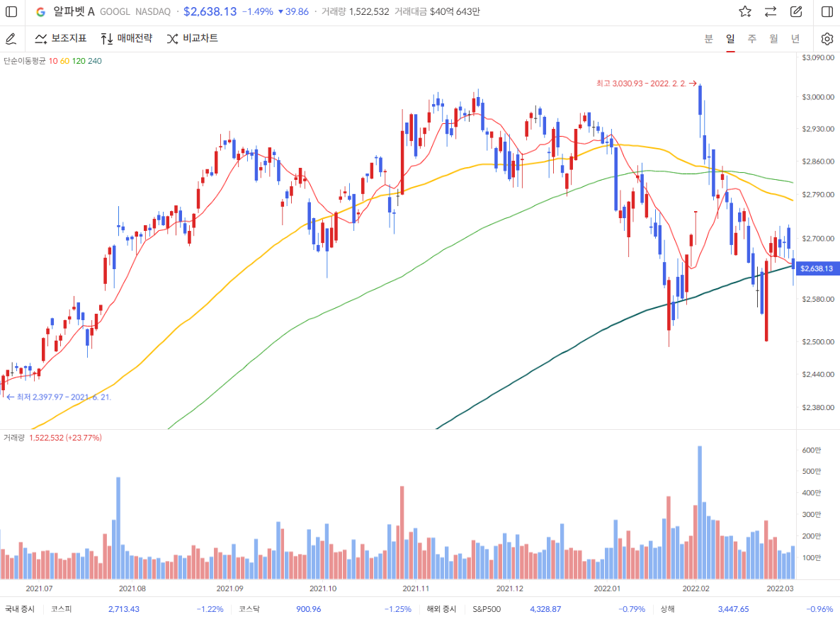Select the 일 daily timeframe tab

pos(730,38)
